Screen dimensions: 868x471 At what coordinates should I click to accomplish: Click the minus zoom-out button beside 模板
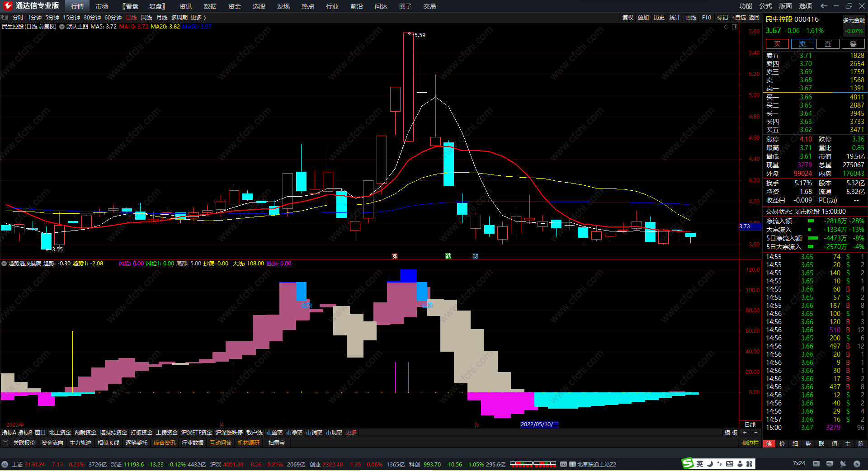[x=755, y=433]
